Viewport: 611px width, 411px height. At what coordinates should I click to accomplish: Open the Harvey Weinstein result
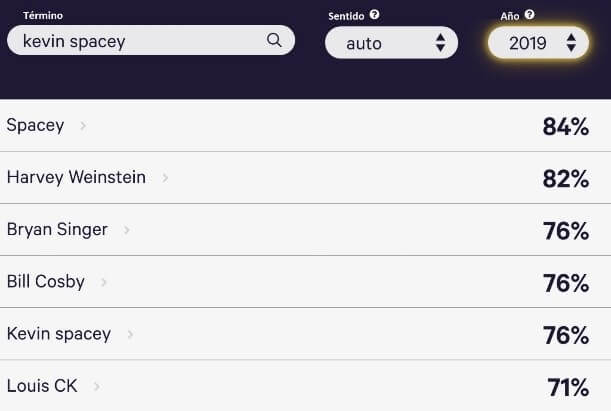[x=76, y=178]
